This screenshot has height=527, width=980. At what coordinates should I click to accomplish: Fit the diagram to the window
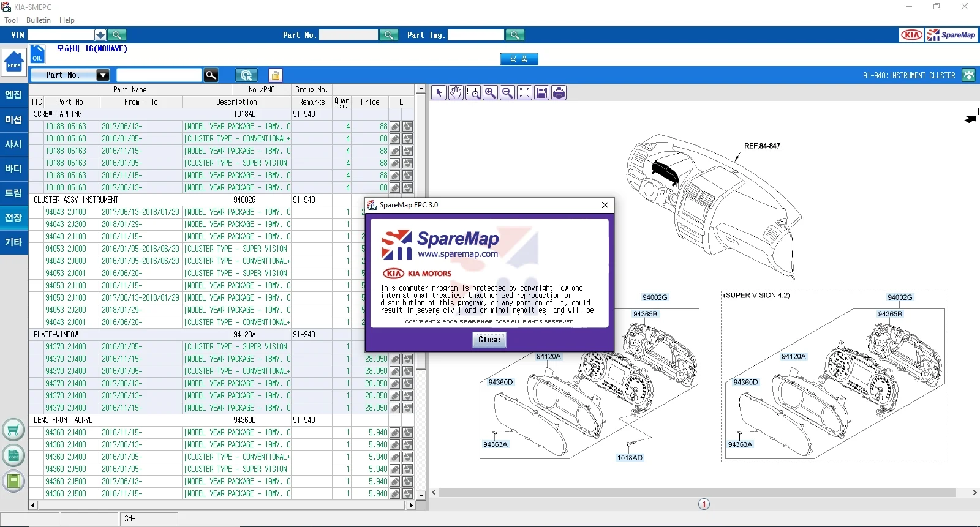(x=524, y=93)
